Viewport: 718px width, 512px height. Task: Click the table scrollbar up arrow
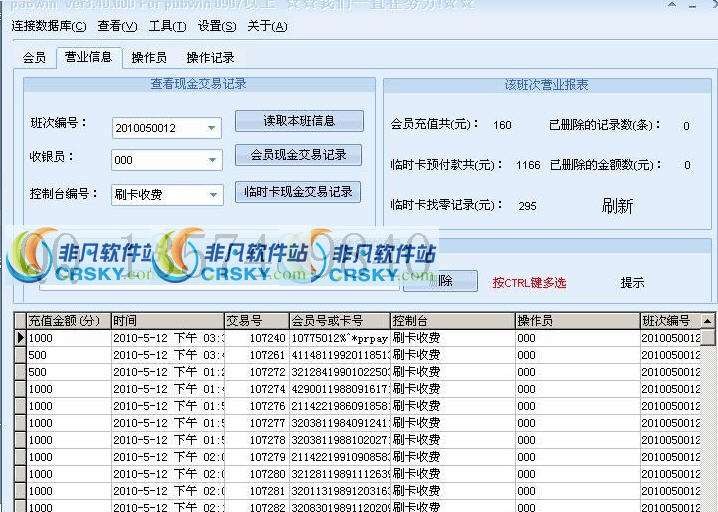pos(708,321)
